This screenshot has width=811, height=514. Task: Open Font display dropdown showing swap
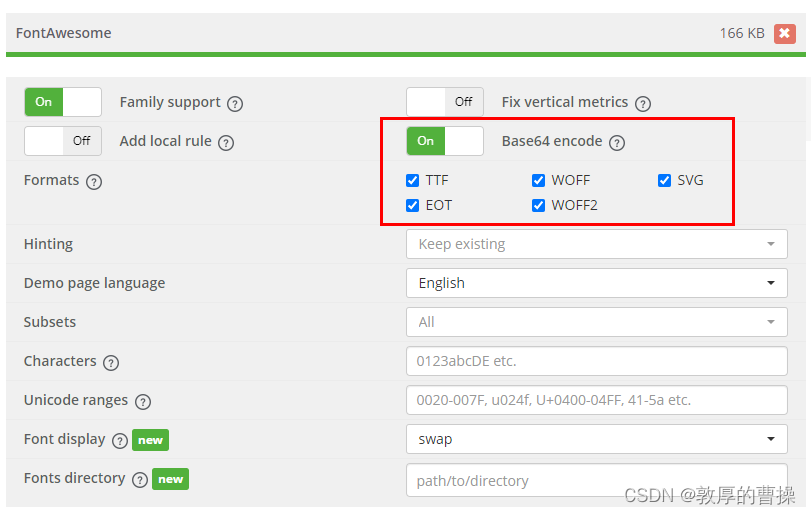tap(597, 439)
